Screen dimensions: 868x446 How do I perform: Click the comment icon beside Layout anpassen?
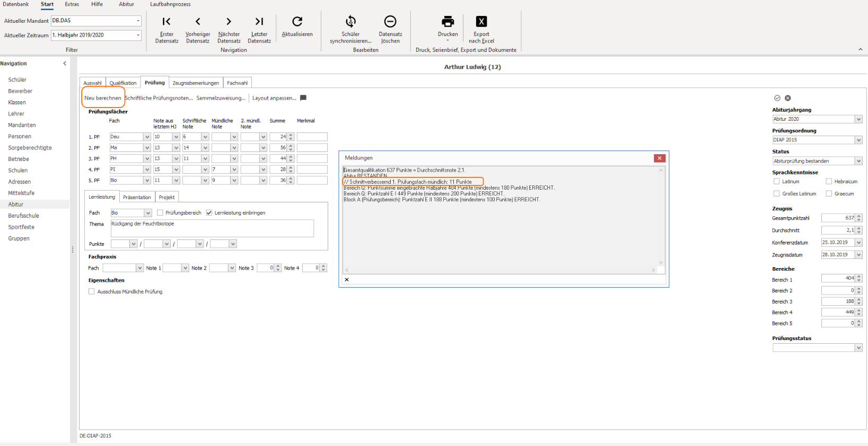(303, 97)
